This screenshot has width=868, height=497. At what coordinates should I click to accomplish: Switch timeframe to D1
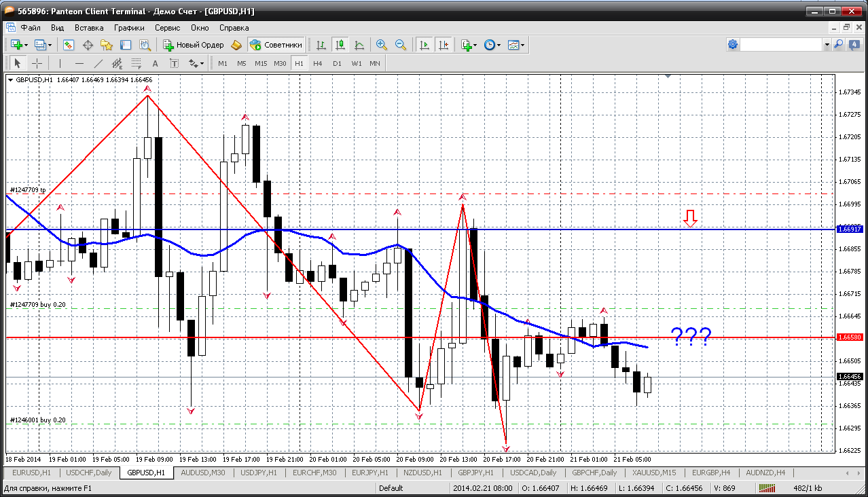337,63
